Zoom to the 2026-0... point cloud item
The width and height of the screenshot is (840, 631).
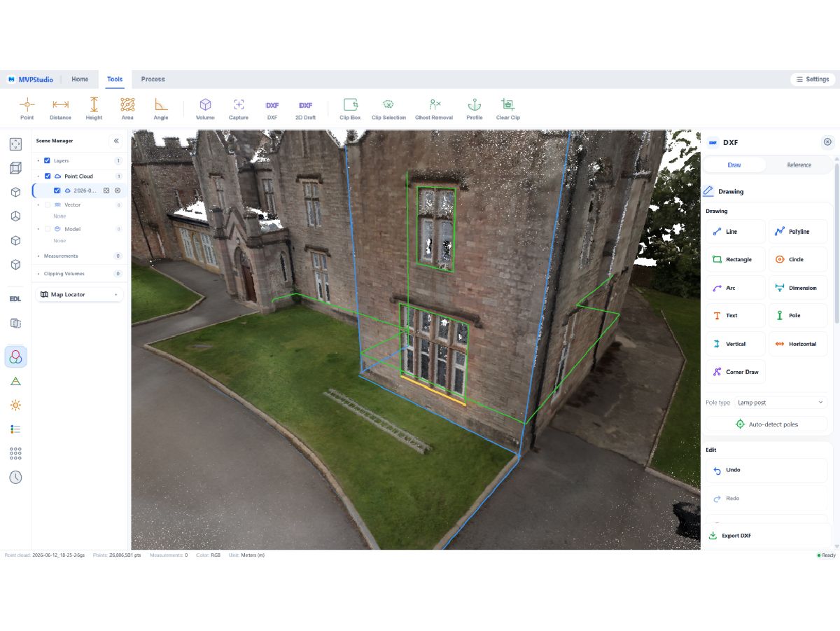(x=106, y=190)
